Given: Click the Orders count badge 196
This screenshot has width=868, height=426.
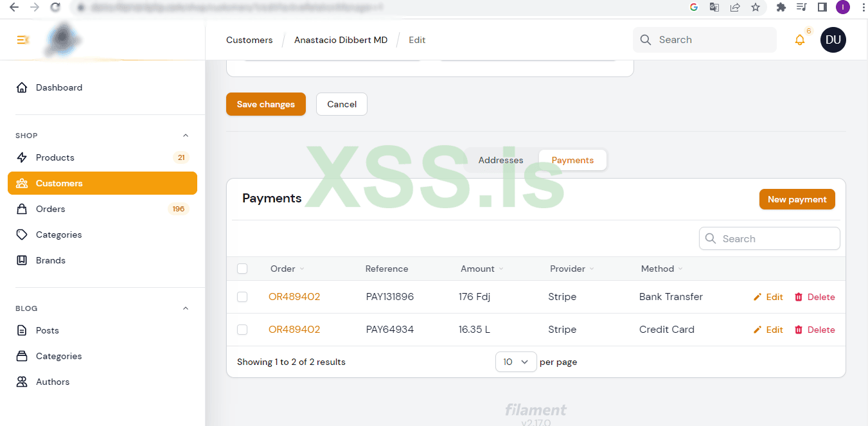Looking at the screenshot, I should 179,209.
